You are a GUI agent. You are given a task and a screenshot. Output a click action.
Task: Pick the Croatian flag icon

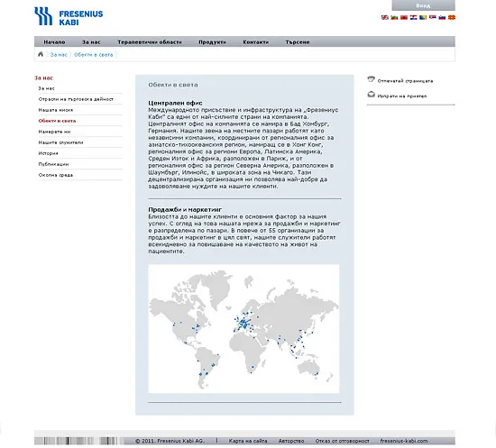point(413,17)
